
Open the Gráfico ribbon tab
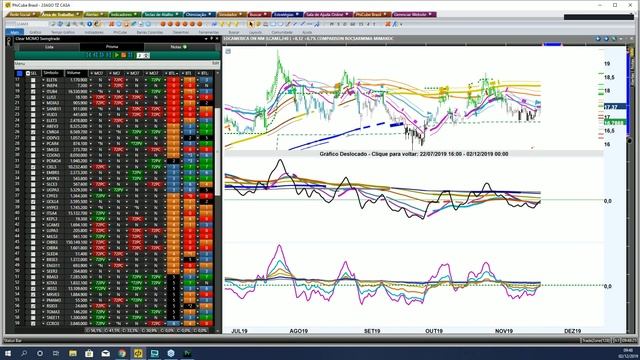click(x=35, y=32)
